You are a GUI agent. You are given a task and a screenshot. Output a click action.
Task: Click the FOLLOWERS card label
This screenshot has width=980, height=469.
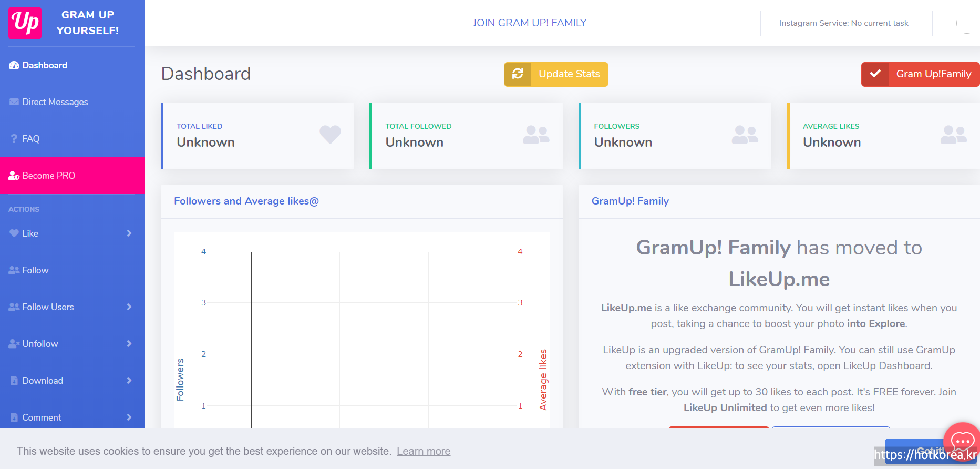(x=616, y=126)
